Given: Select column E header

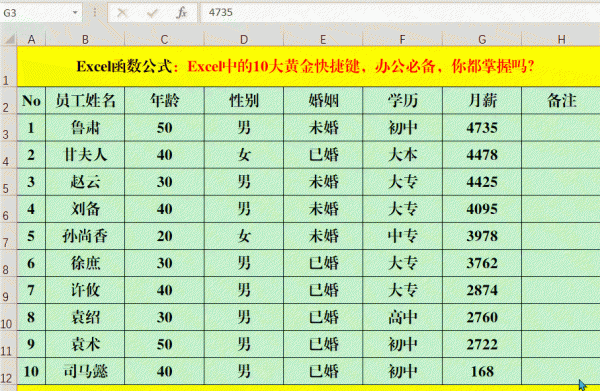Looking at the screenshot, I should [x=323, y=39].
